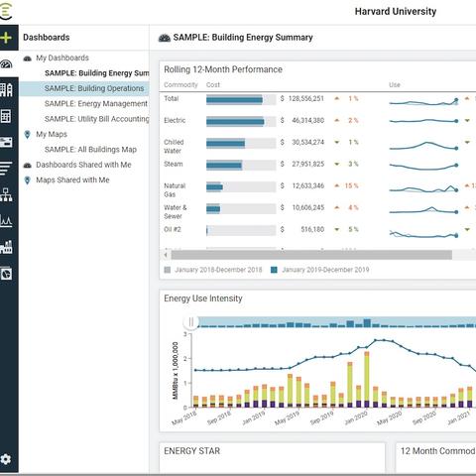
Task: Open the hierarchy tree icon in sidebar
Action: click(x=6, y=194)
